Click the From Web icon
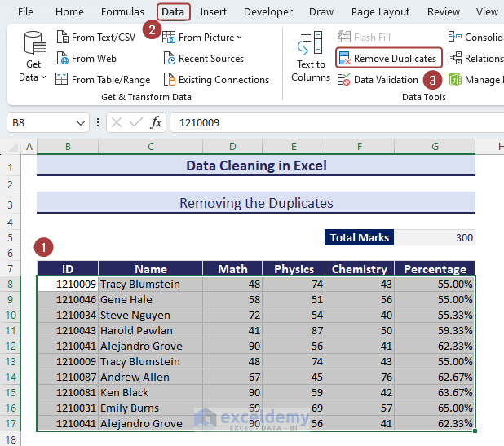This screenshot has height=446, width=504. pyautogui.click(x=63, y=59)
